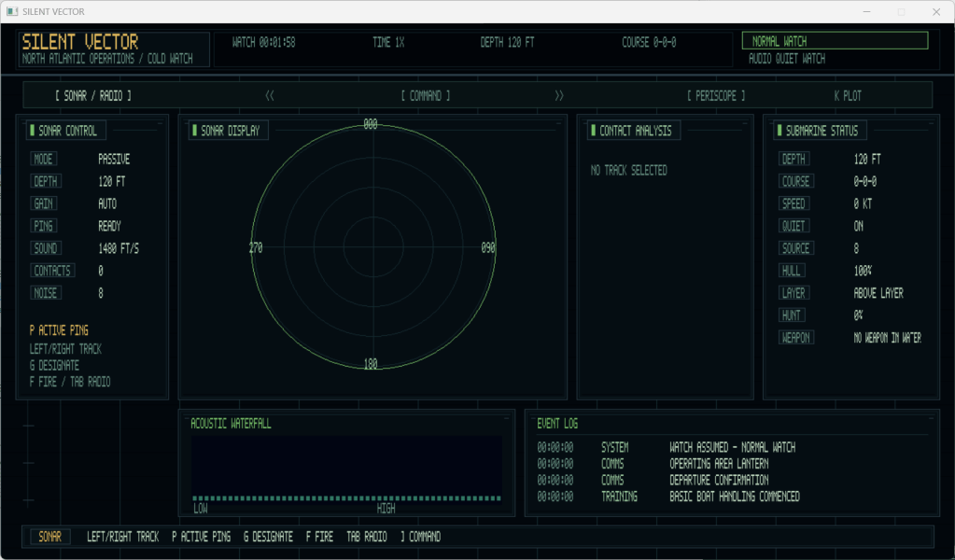Click the No Track Selected message

(x=628, y=171)
